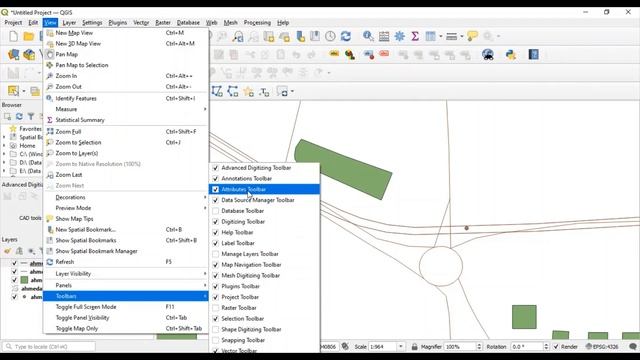This screenshot has width=640, height=360.
Task: Uncheck Advanced Digitizing Toolbar
Action: [216, 168]
